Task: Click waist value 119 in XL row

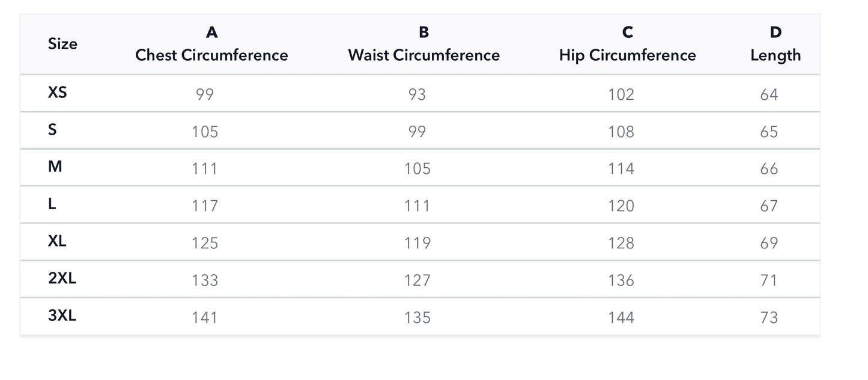Action: click(x=417, y=243)
